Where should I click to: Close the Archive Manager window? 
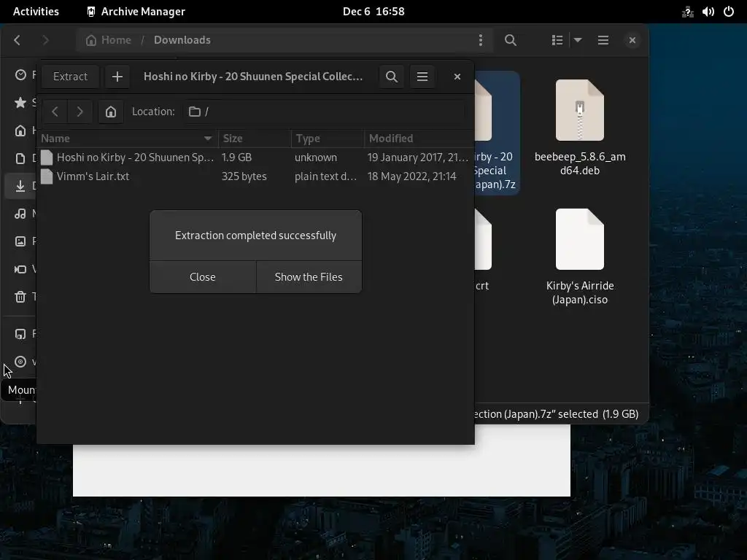457,77
